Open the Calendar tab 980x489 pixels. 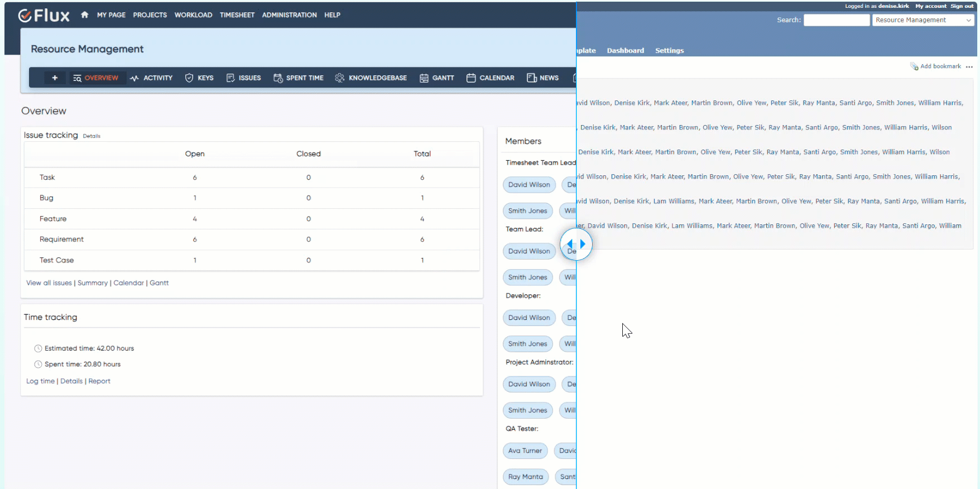point(491,78)
